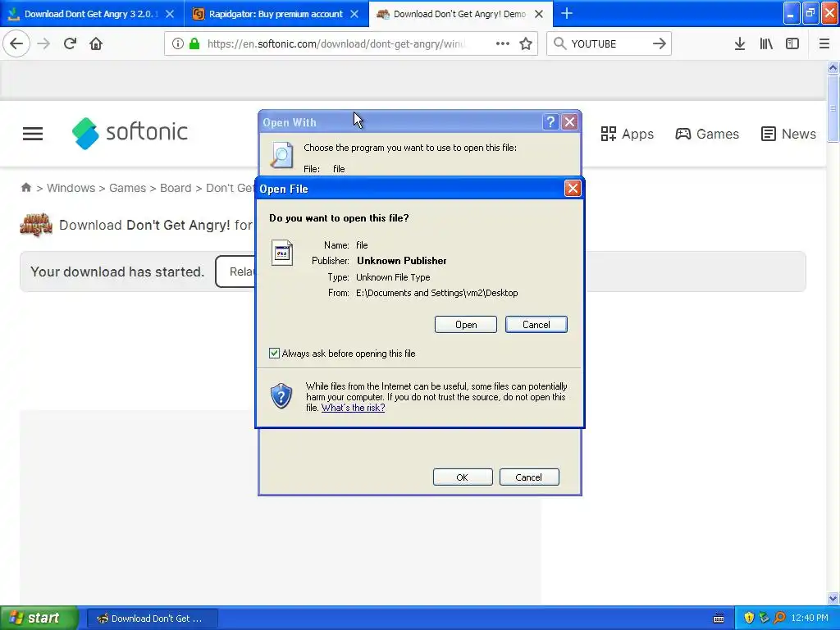840x630 pixels.
Task: Open the Firefox hamburger menu
Action: (824, 43)
